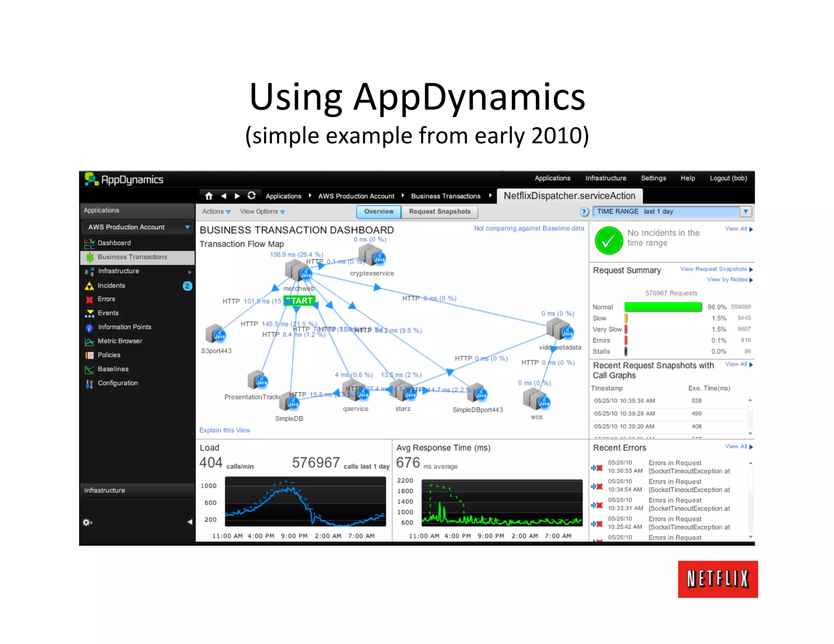Go forward with the right arrow icon
This screenshot has width=834, height=644.
click(x=237, y=196)
